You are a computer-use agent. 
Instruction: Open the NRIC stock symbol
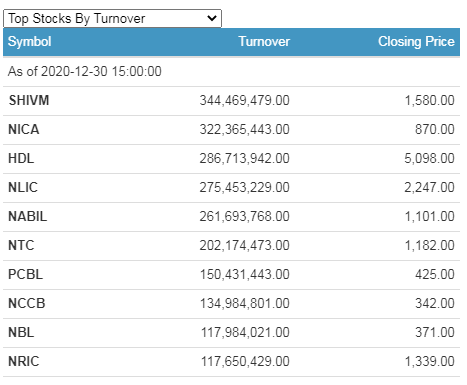coord(24,361)
